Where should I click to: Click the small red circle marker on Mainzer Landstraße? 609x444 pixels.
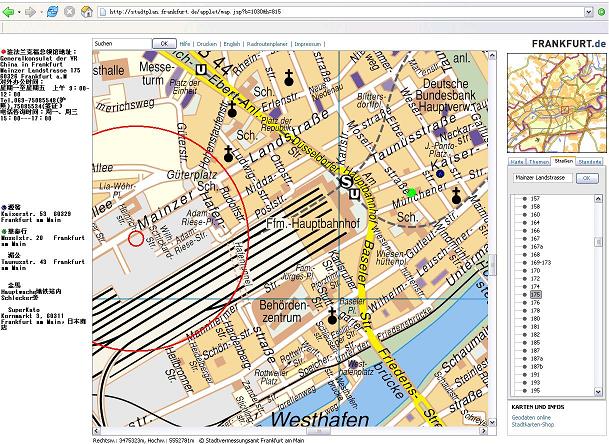[136, 239]
